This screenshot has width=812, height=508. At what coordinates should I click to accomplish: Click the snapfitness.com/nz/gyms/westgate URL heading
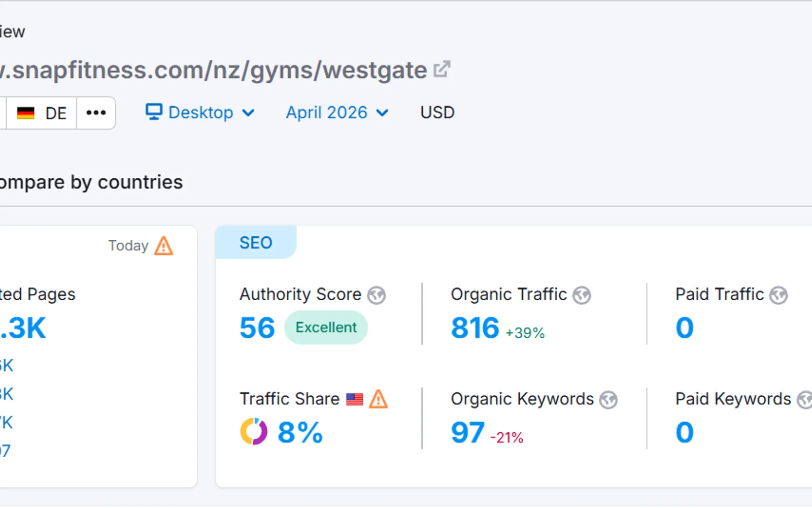click(214, 70)
